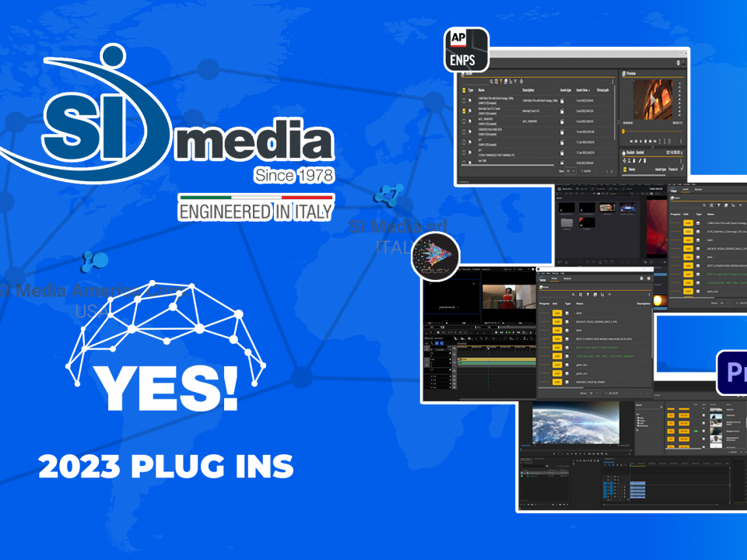This screenshot has height=560, width=747.
Task: Open search icon in ENPS Asset toolbar
Action: (491, 82)
